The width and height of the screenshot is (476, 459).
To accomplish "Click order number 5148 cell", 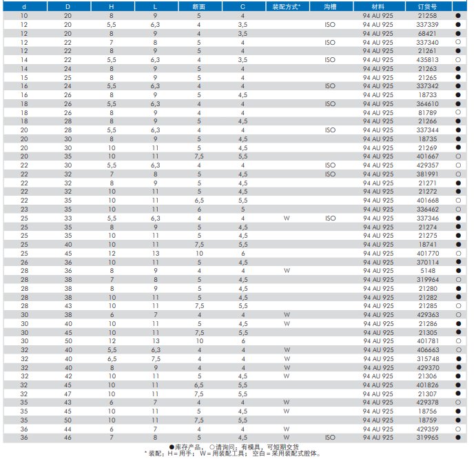I will tap(427, 271).
